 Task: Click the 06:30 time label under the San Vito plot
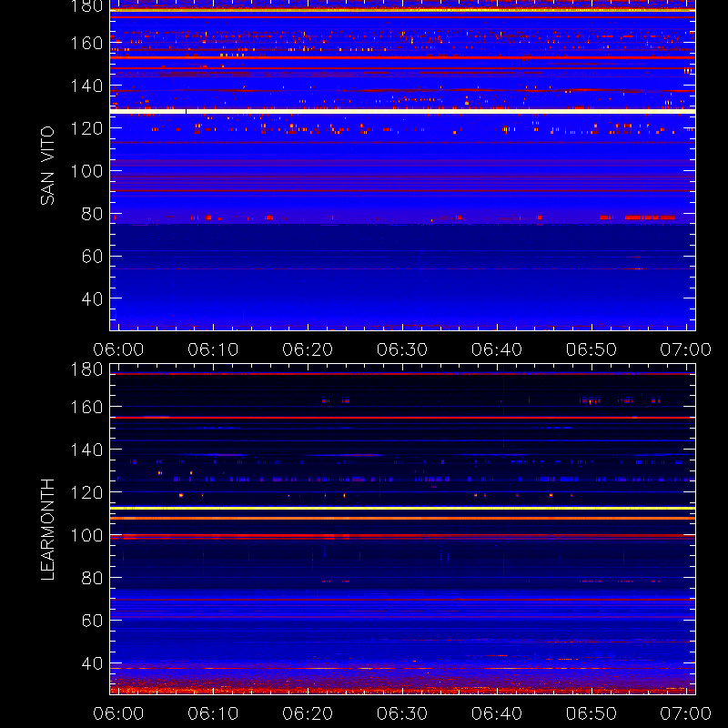402,349
